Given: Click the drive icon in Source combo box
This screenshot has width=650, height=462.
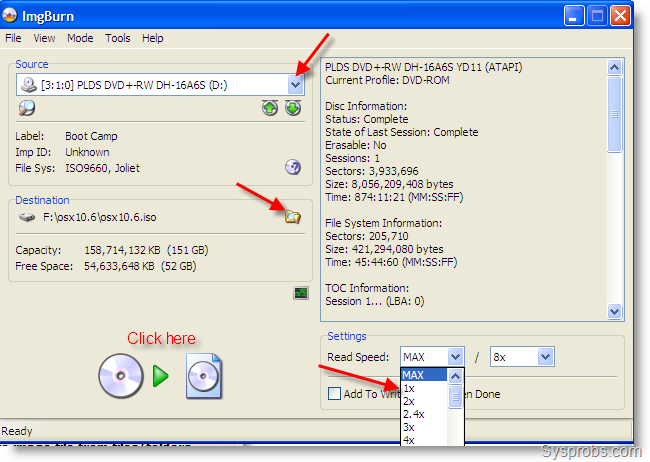Looking at the screenshot, I should [x=29, y=85].
